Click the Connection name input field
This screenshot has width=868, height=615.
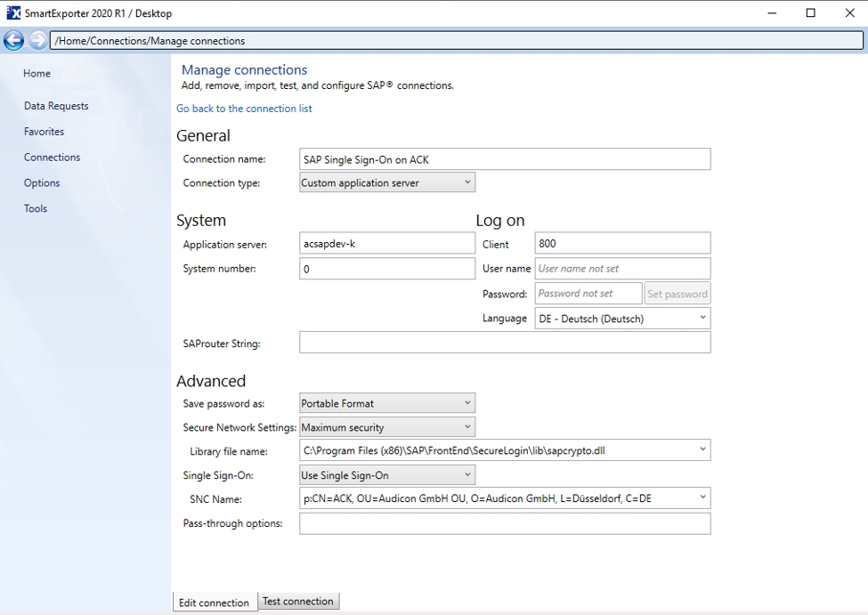(x=505, y=159)
